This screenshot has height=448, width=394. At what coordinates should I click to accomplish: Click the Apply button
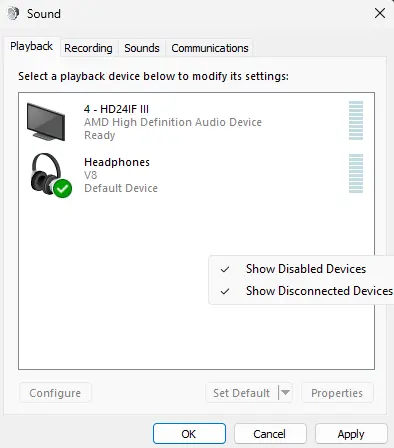(x=351, y=434)
